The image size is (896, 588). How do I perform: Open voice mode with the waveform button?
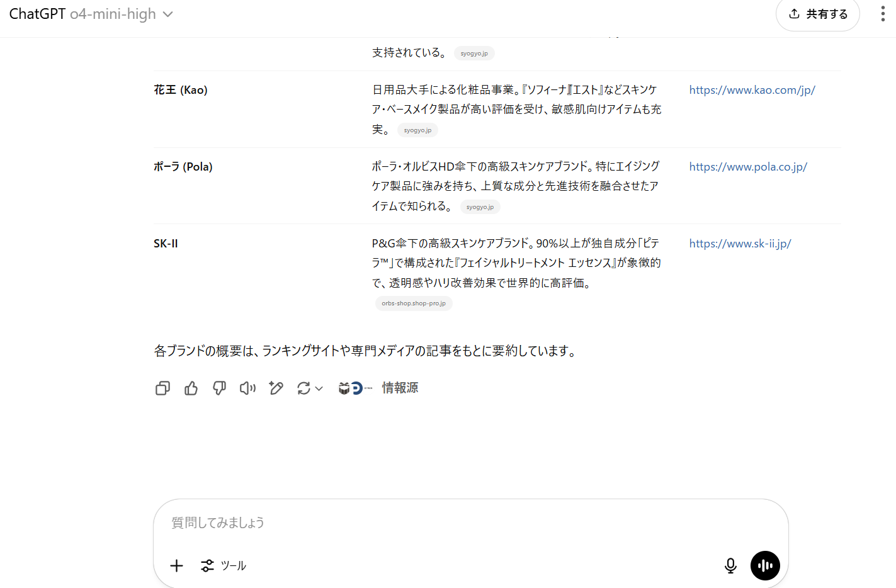coord(765,565)
